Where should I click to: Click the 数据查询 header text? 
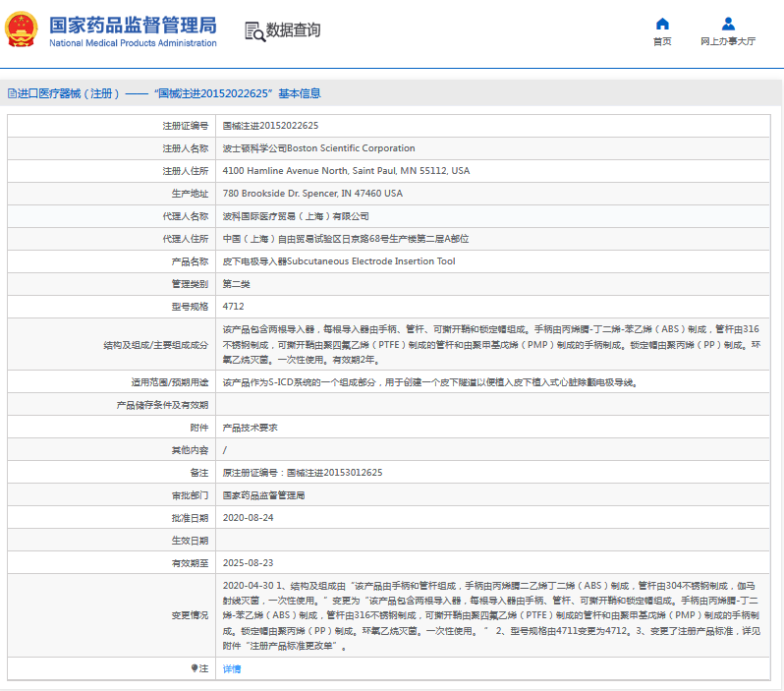click(294, 30)
